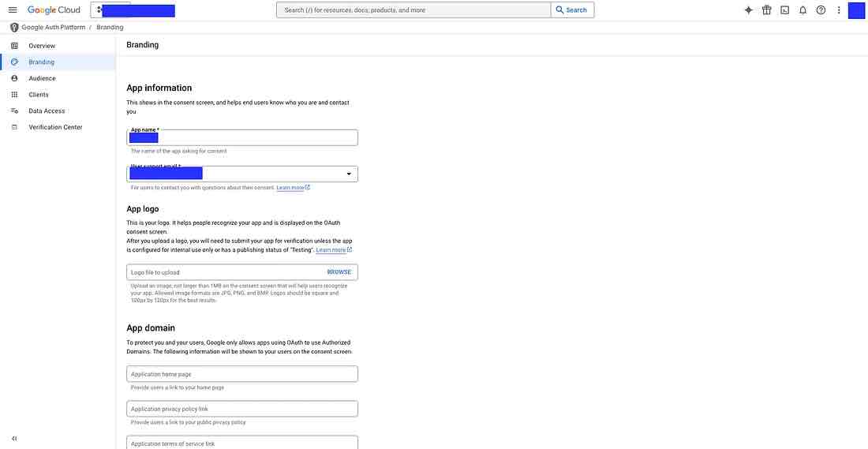Open Gemini AI sparkle assistant
Viewport: 868px width, 449px height.
coord(748,10)
